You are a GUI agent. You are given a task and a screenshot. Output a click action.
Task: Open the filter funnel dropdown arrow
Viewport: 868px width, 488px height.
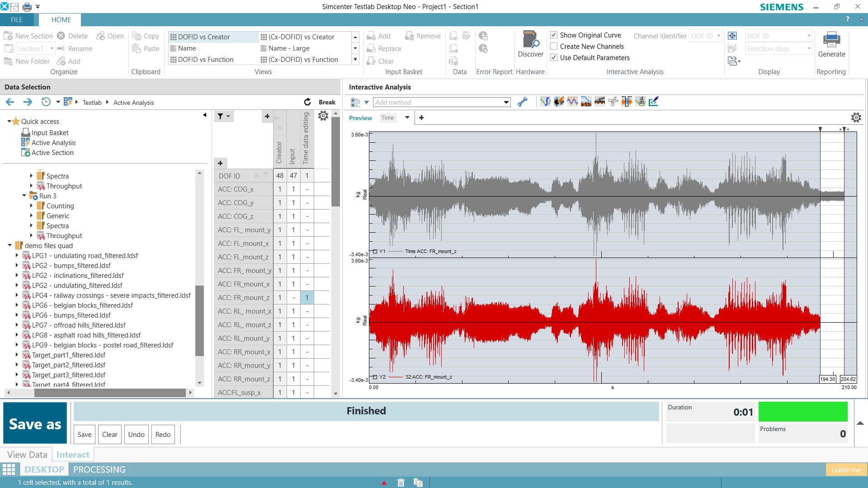click(228, 117)
